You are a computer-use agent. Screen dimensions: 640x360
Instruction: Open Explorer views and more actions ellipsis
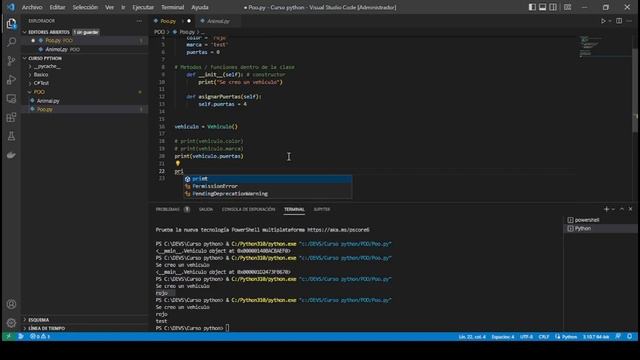point(139,21)
